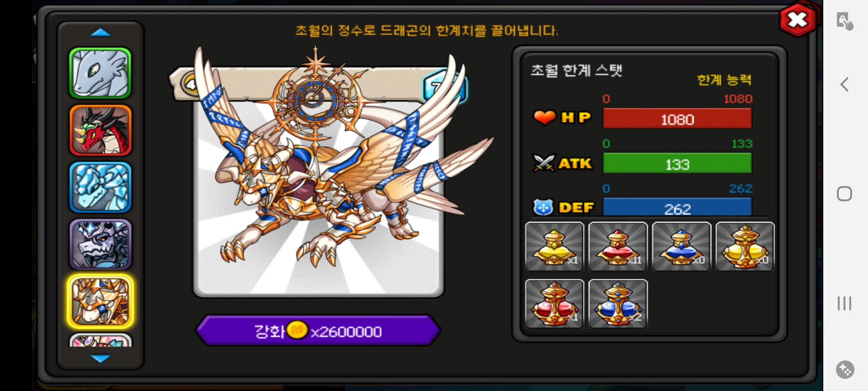The image size is (868, 391).
Task: Use the small blue essence potion x0
Action: click(x=681, y=247)
